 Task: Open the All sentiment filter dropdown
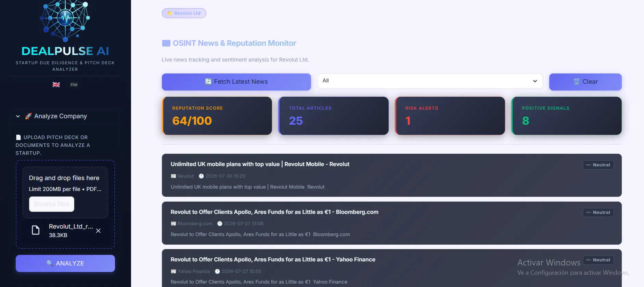[x=430, y=81]
